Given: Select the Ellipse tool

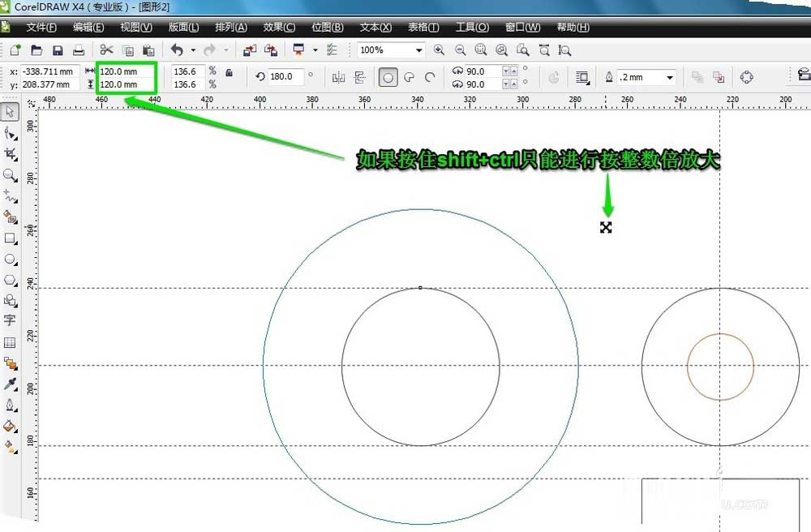Looking at the screenshot, I should 11,260.
